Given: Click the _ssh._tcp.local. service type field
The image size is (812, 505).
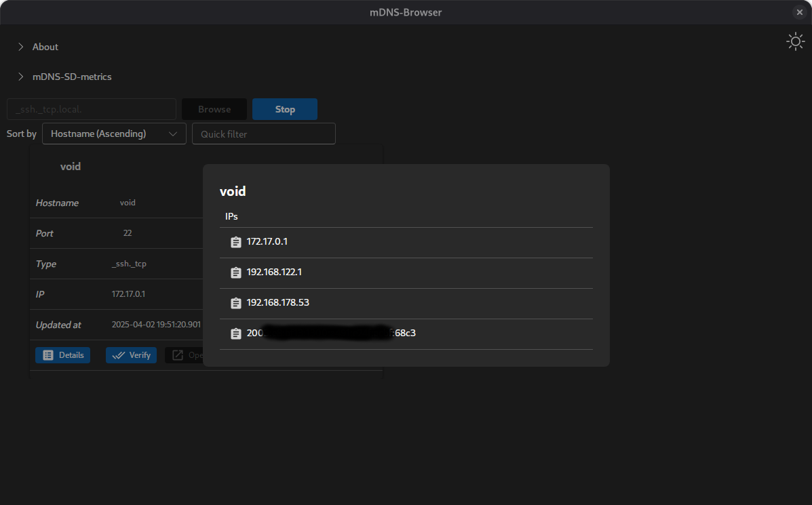Looking at the screenshot, I should 92,109.
